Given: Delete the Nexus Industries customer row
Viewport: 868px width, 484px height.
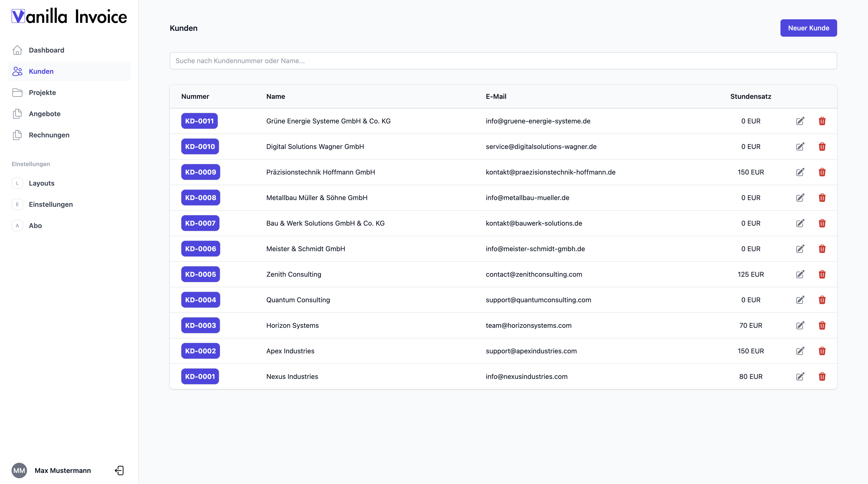Looking at the screenshot, I should point(822,376).
